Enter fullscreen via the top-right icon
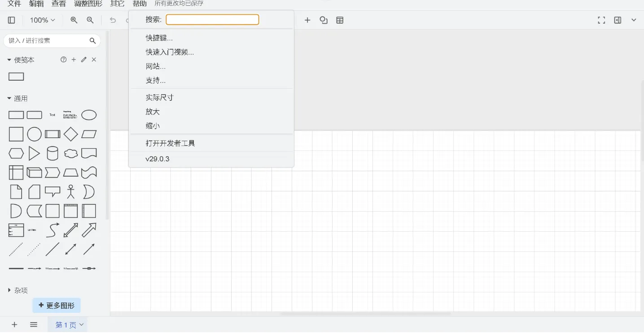The width and height of the screenshot is (644, 333). click(x=601, y=20)
